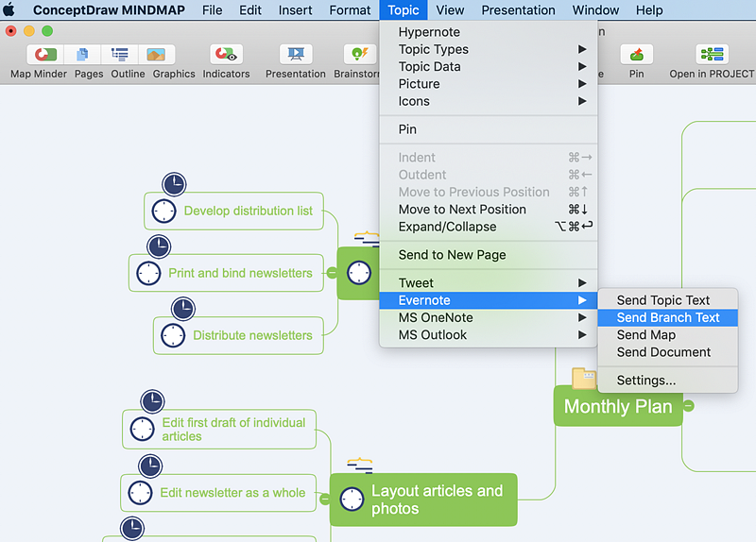Click the folder icon above Monthly Plan
Viewport: 756px width, 542px height.
click(584, 378)
